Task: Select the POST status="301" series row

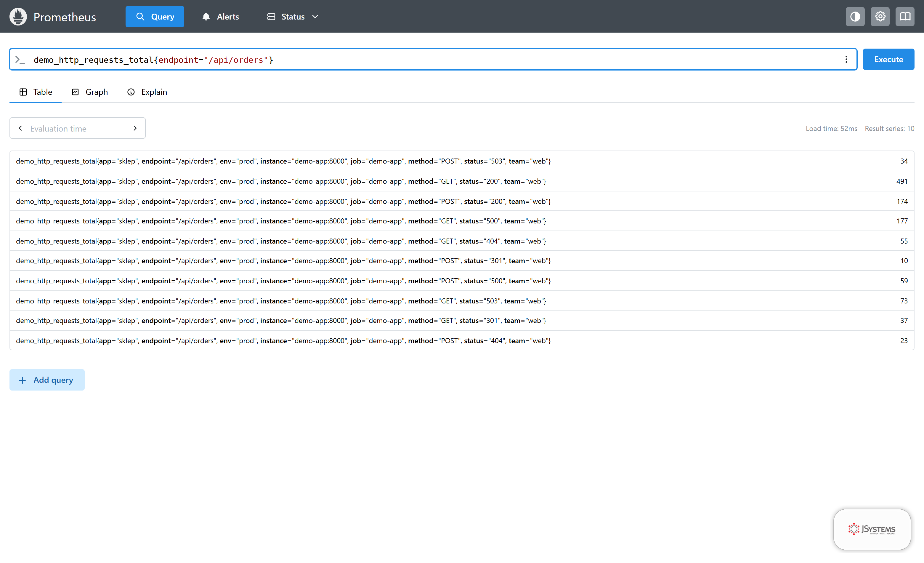Action: coord(462,261)
